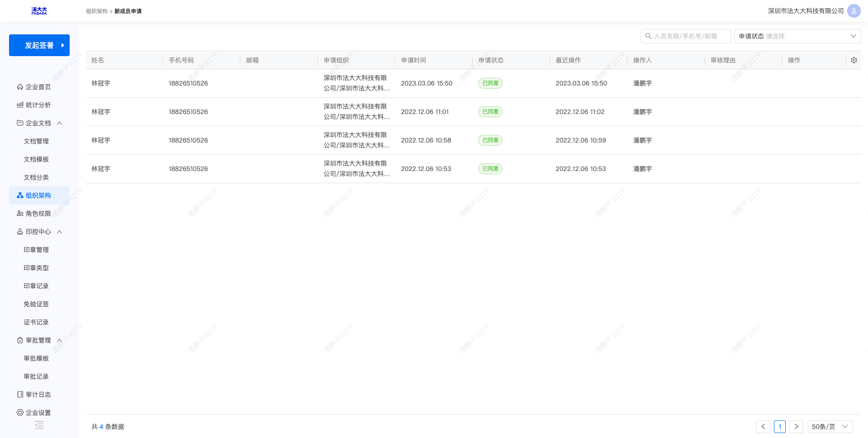
Task: Click the 企业首页 home icon
Action: pyautogui.click(x=20, y=87)
